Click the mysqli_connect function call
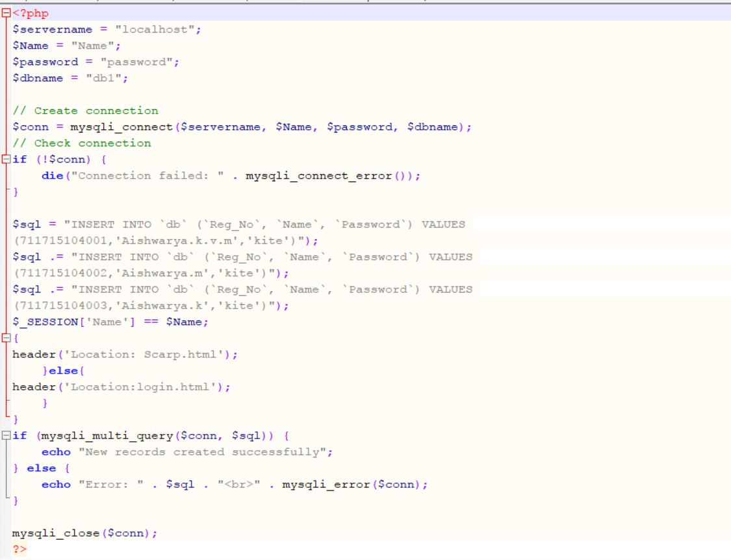This screenshot has width=731, height=560. (122, 127)
